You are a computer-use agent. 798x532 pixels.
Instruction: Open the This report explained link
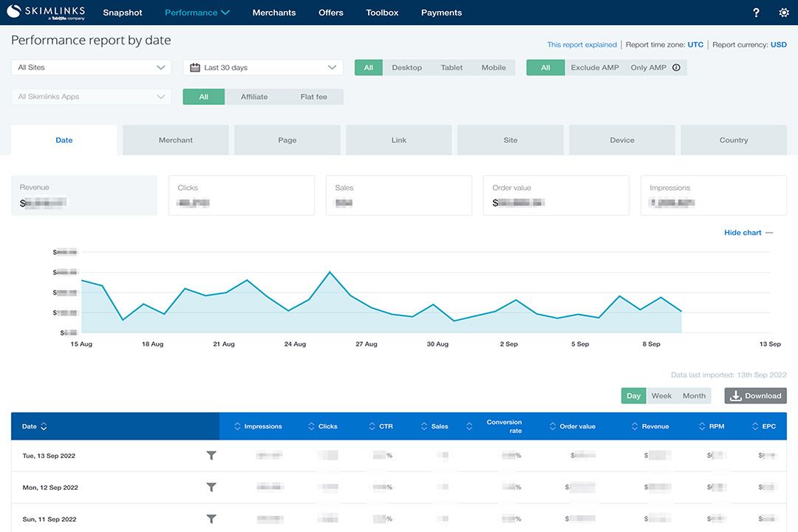click(x=582, y=45)
